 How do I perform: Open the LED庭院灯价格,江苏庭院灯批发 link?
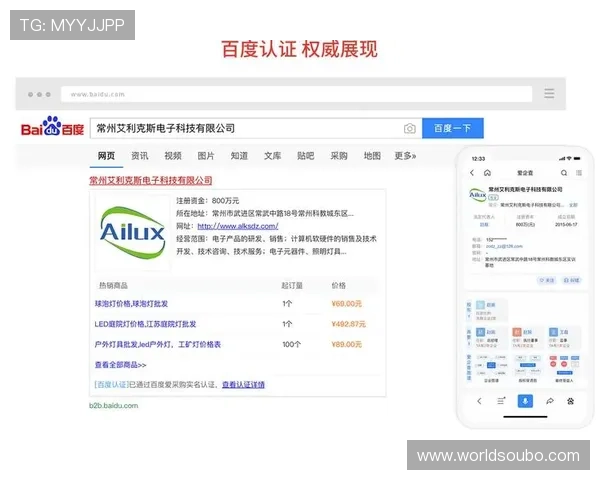(x=145, y=324)
